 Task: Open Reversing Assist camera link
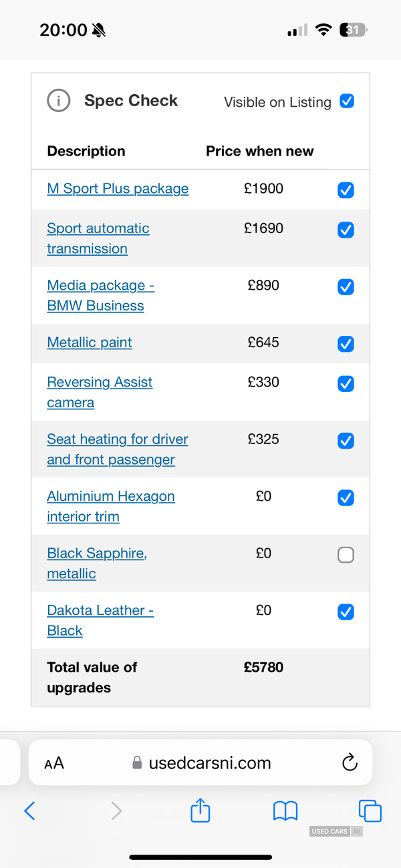coord(100,393)
